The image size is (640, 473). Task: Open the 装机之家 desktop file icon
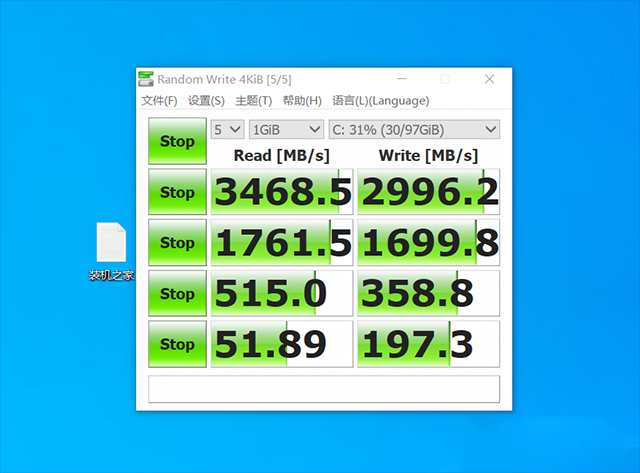pos(110,243)
